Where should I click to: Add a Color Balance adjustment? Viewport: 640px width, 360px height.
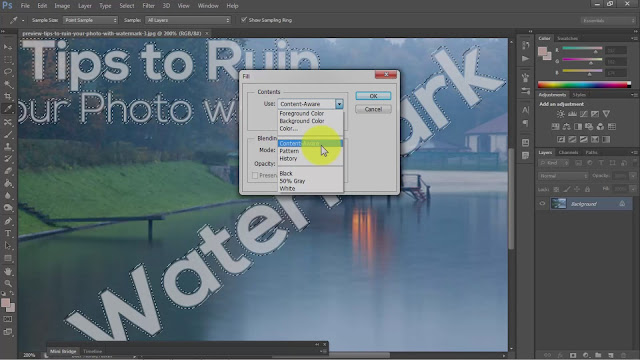[567, 127]
